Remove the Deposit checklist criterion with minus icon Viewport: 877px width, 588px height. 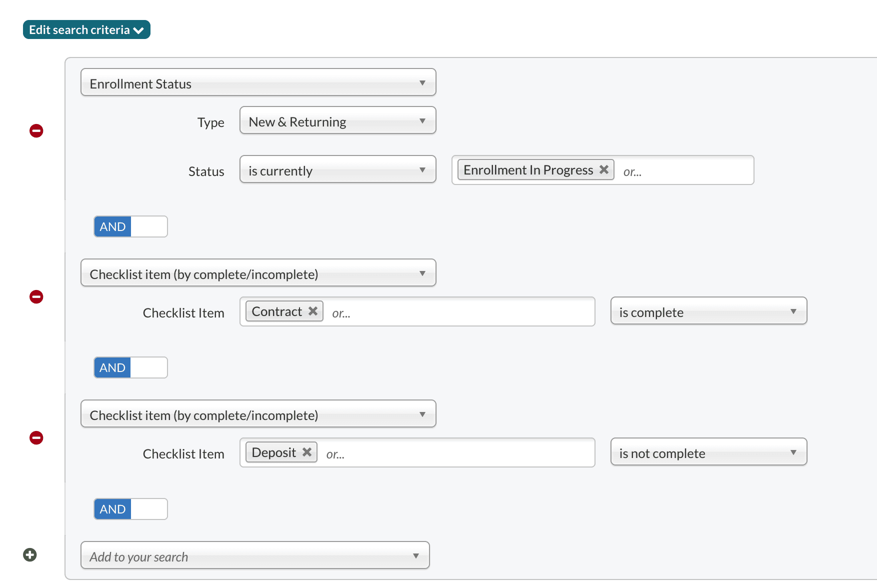coord(36,438)
